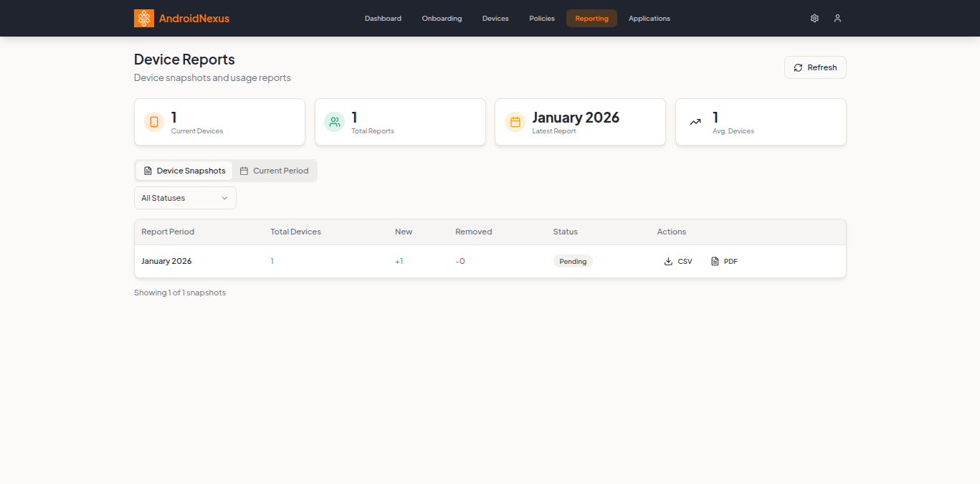
Task: Click the document icon beside PDF
Action: 714,261
